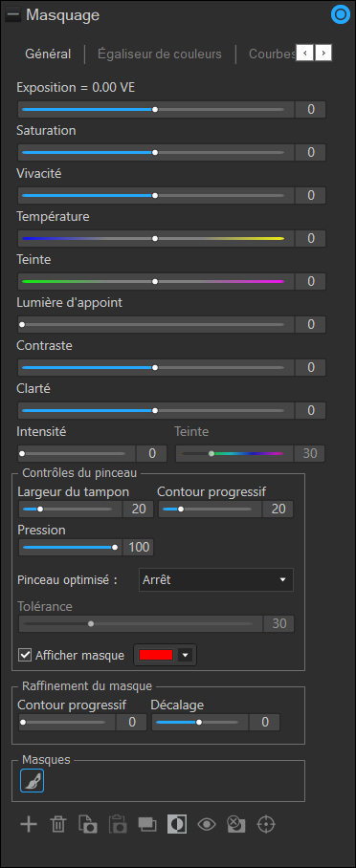Click the crosshair target icon

click(266, 824)
